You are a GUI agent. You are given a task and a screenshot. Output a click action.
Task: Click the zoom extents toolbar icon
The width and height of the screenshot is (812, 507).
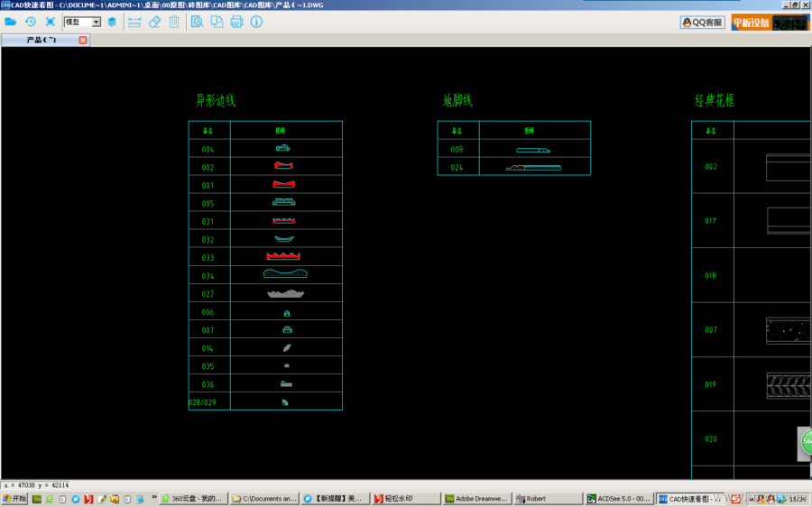(51, 22)
